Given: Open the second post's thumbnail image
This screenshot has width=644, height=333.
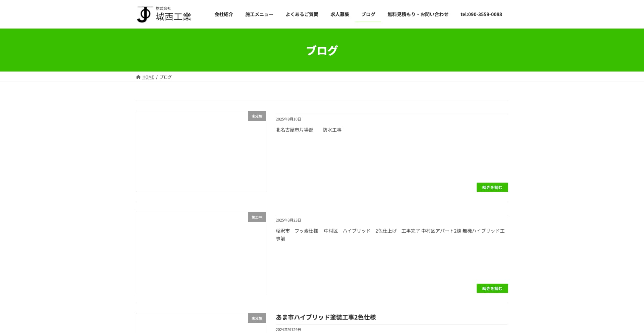Looking at the screenshot, I should coord(201,252).
